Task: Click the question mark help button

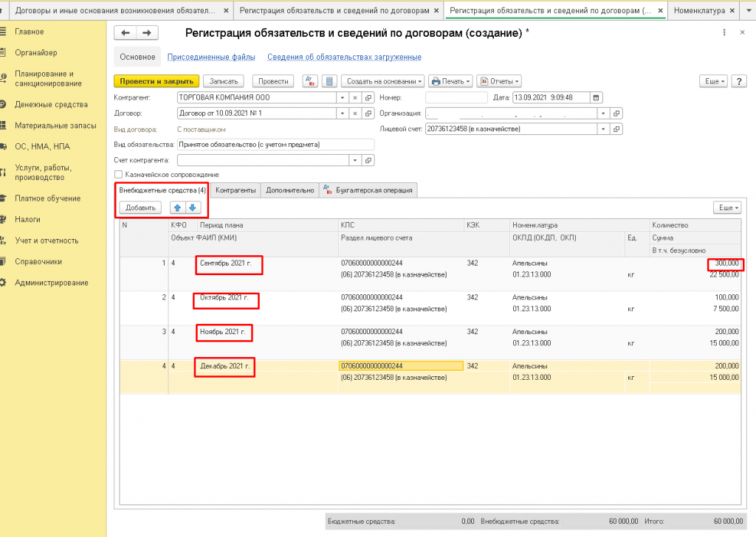Action: coord(738,81)
